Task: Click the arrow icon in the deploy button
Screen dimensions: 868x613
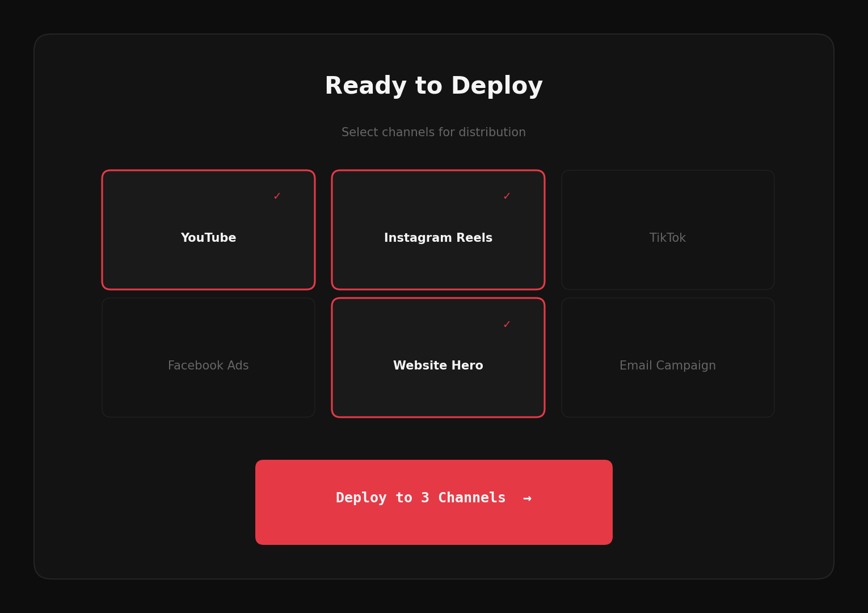Action: (x=527, y=498)
